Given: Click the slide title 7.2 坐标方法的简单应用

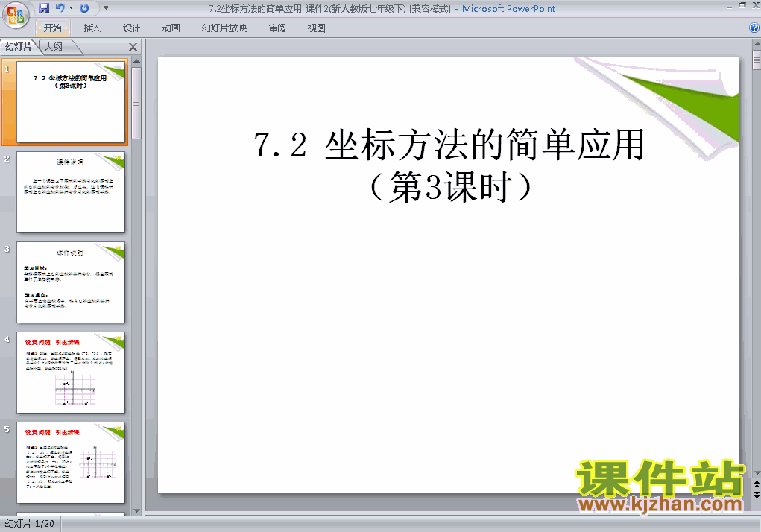Looking at the screenshot, I should (449, 145).
